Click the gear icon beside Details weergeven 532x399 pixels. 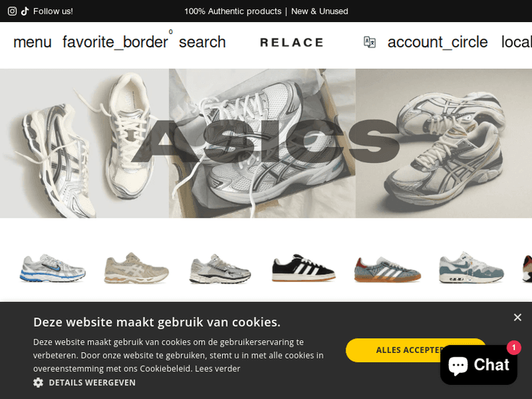pos(38,383)
